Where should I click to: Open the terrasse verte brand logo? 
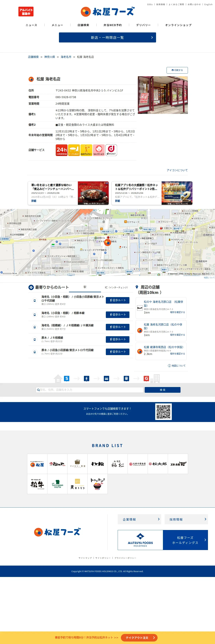(x=57, y=484)
